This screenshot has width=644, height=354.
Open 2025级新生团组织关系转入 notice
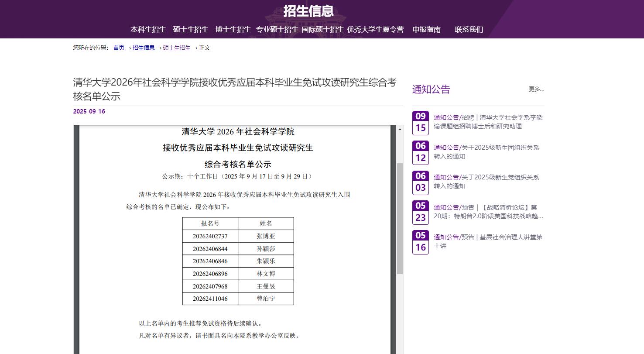pyautogui.click(x=486, y=152)
